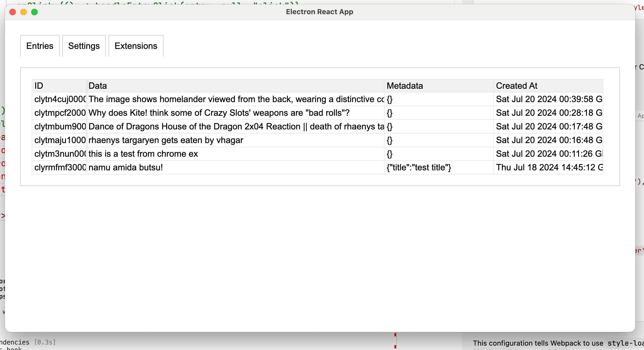The image size is (644, 350).
Task: Click the chrome ex test entry
Action: pyautogui.click(x=143, y=154)
